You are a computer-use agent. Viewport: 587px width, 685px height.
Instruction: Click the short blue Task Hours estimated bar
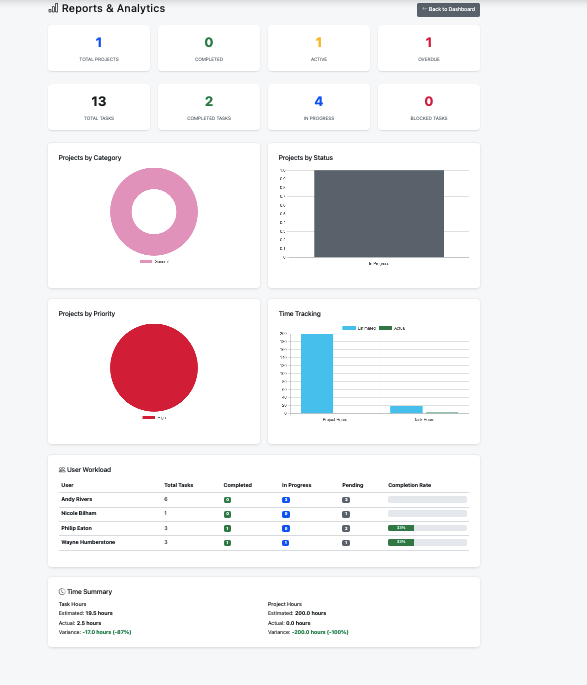[406, 410]
